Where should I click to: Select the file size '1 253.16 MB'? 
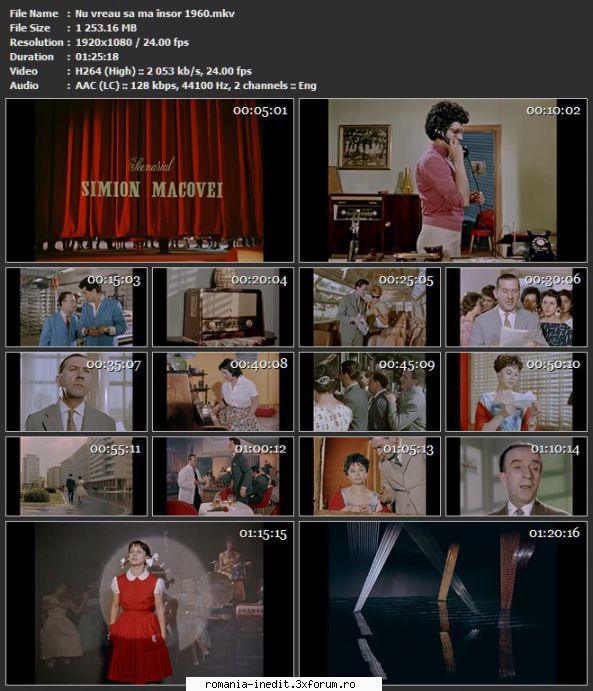pyautogui.click(x=106, y=28)
